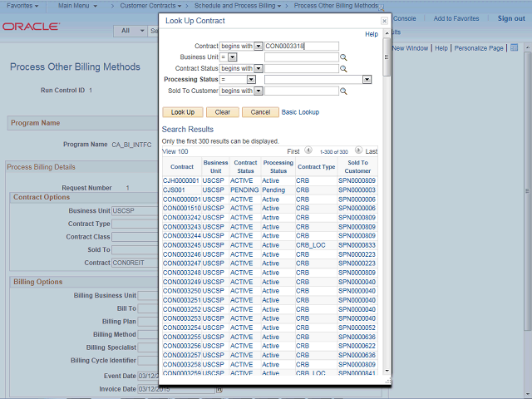Go to previous results page arrow

pos(308,151)
